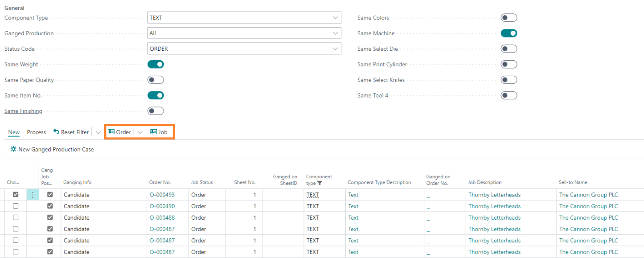This screenshot has height=258, width=644.
Task: Check the Choose box for order O-000488
Action: click(x=16, y=218)
